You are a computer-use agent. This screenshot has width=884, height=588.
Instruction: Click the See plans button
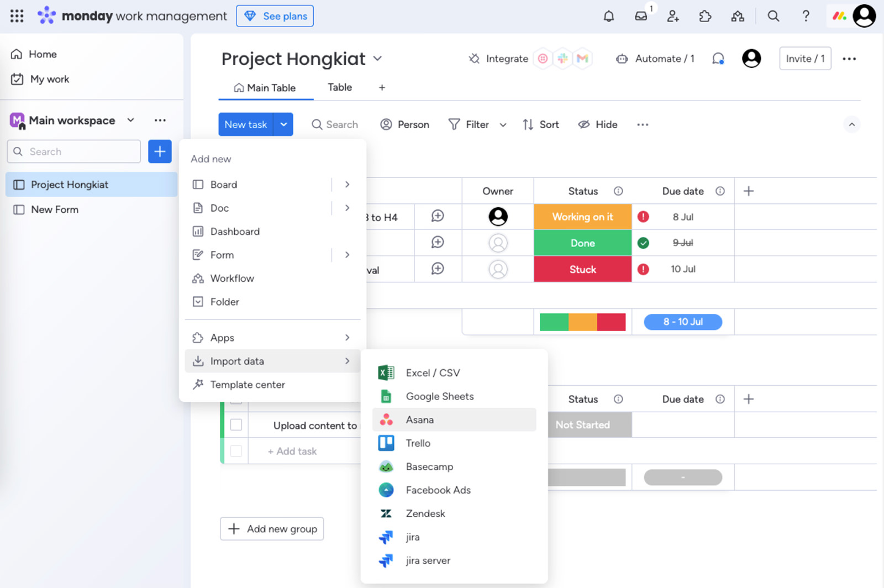pos(275,16)
